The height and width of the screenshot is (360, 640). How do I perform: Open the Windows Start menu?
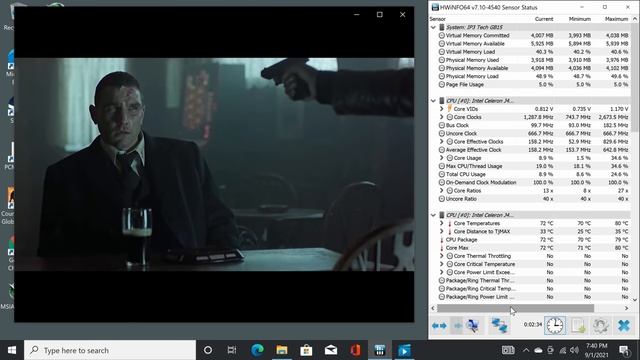pos(12,350)
